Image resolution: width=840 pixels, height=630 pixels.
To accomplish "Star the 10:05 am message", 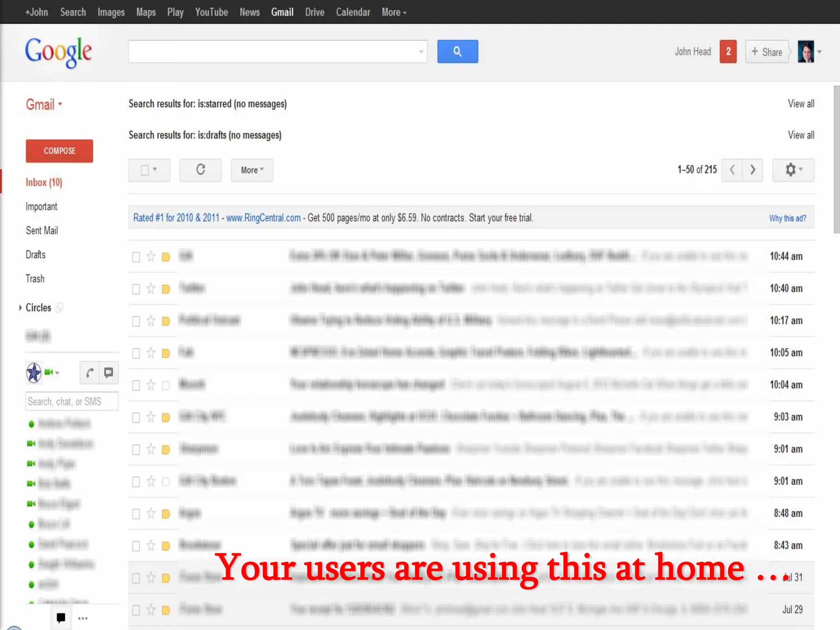I will pos(151,353).
